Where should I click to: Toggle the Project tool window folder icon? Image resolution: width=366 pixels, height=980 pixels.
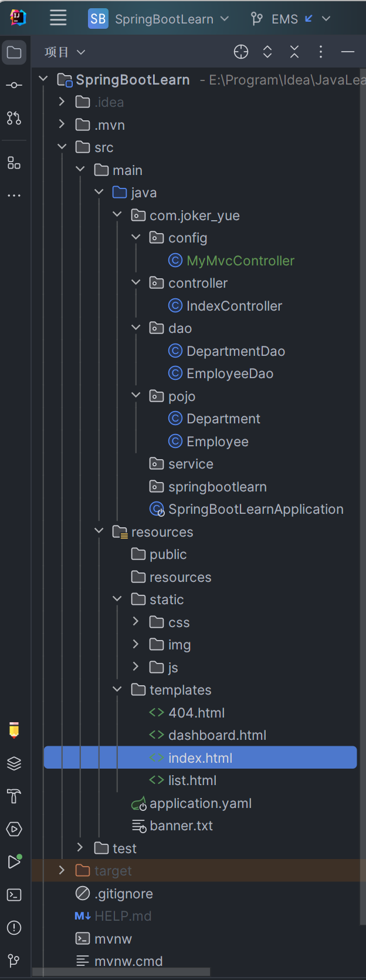(x=14, y=52)
